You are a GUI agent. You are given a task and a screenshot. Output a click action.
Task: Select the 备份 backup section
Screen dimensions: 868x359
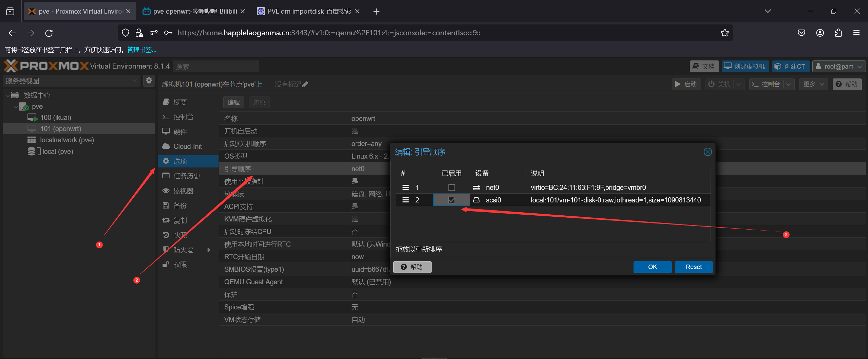click(180, 205)
